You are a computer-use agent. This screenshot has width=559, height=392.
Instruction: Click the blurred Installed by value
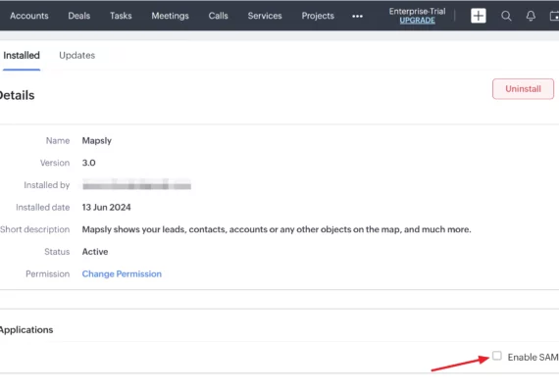(136, 184)
